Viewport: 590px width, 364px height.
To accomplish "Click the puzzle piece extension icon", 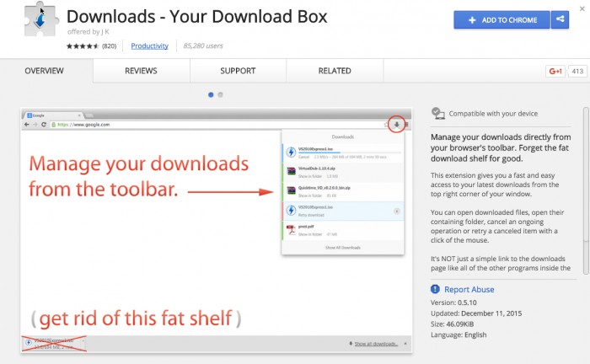I will point(41,21).
